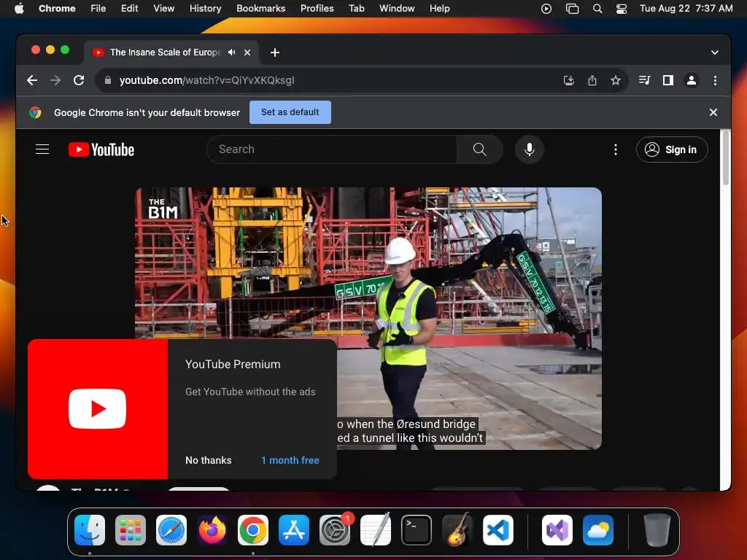Screen dimensions: 747x560
Task: Open the Help menu
Action: point(439,9)
